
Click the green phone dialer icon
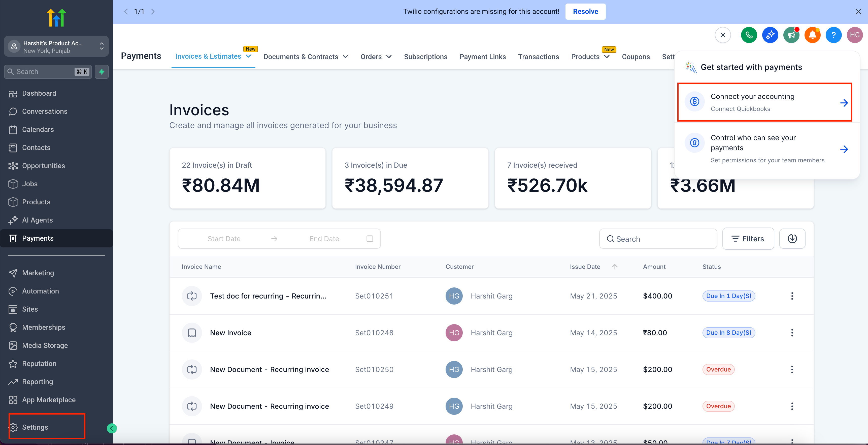[x=749, y=35]
